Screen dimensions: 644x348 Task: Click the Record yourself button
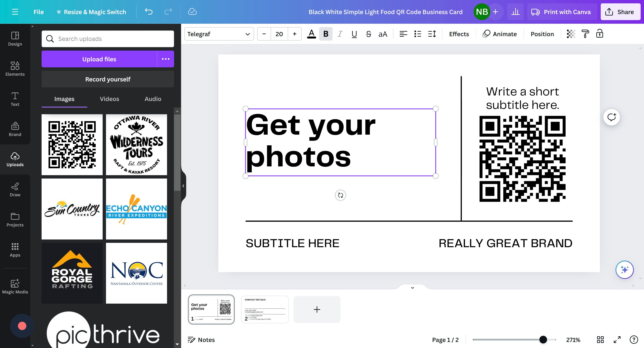point(108,79)
